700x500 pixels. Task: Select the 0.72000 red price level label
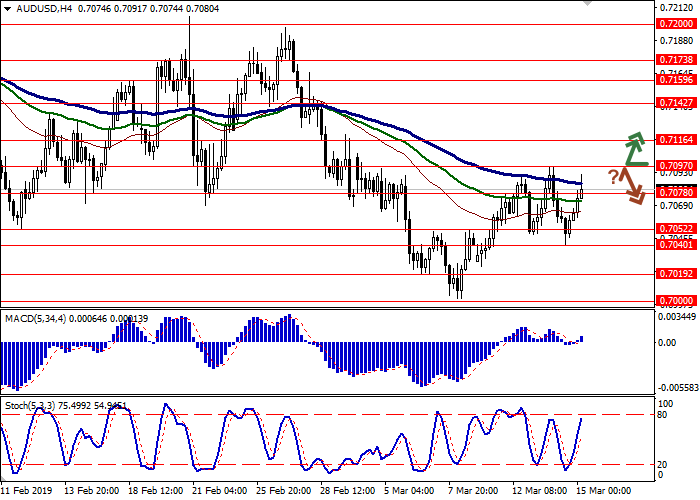point(676,23)
